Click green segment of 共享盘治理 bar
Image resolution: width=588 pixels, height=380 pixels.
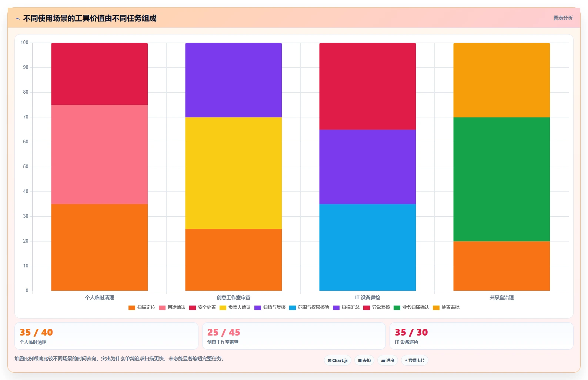(x=501, y=179)
